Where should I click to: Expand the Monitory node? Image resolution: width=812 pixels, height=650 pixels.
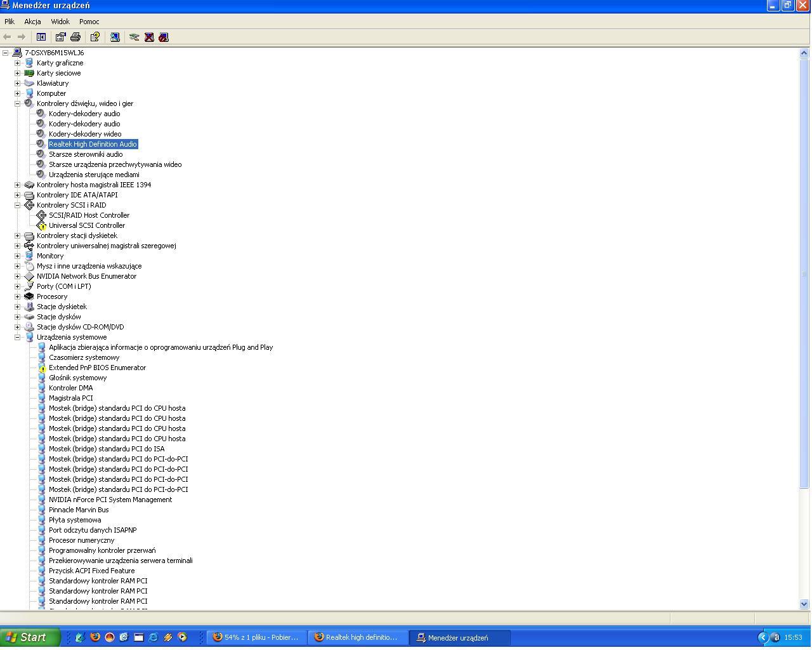tap(18, 256)
